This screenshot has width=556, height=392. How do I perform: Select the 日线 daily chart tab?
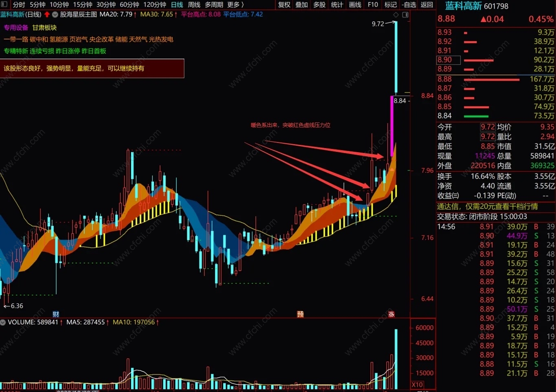[x=177, y=4]
